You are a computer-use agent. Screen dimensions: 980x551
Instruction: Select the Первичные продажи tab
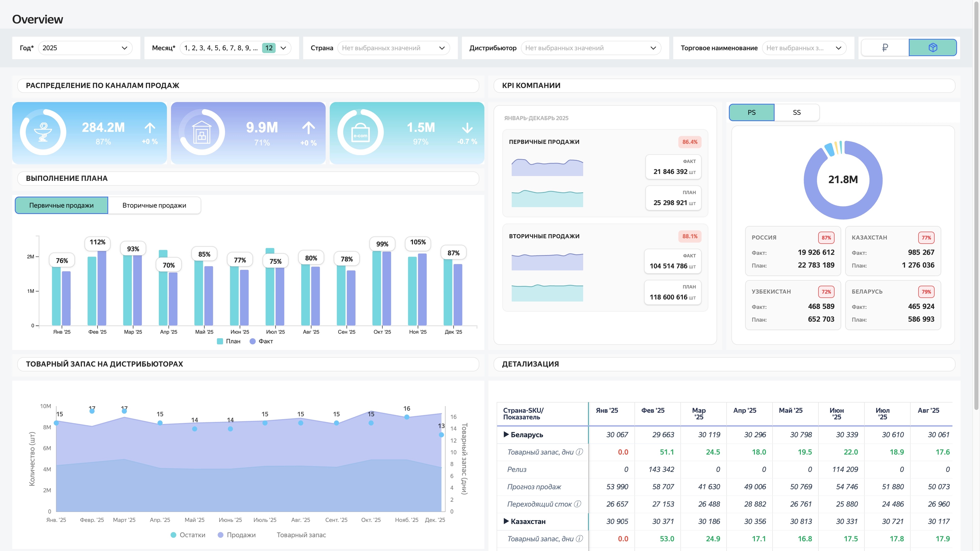(61, 205)
